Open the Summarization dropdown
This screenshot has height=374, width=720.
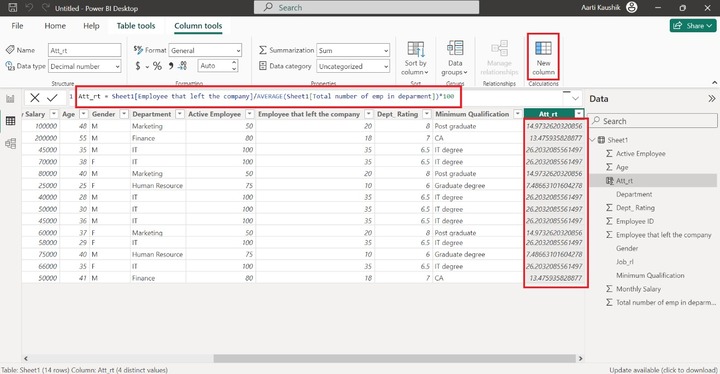click(x=353, y=50)
